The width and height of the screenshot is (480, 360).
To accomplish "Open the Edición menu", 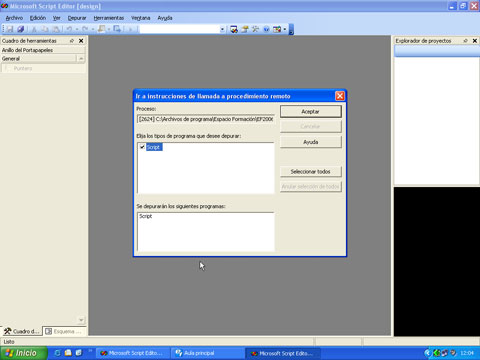I will 38,18.
